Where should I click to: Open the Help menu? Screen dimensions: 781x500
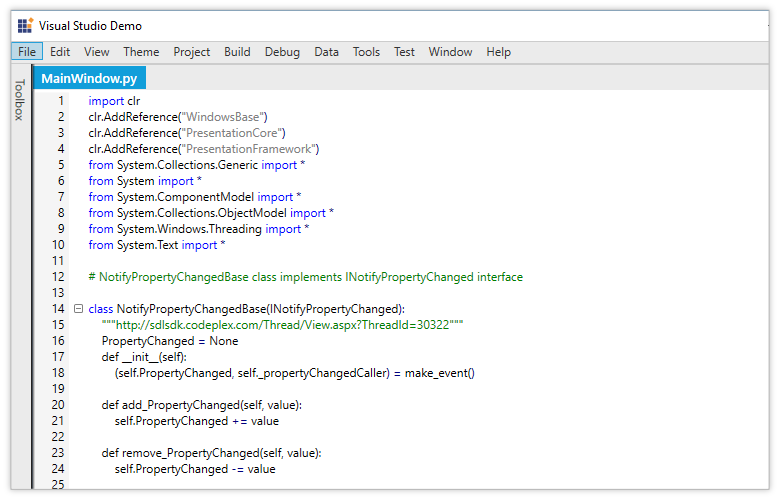[498, 52]
